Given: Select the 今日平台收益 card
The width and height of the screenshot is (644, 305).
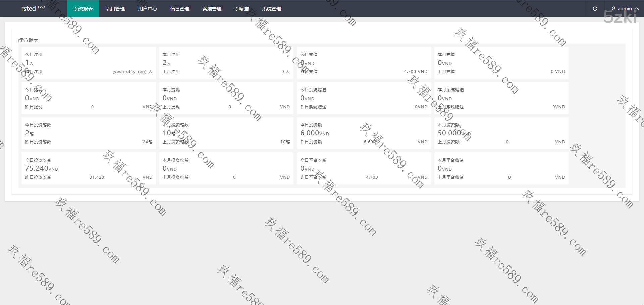Looking at the screenshot, I should 364,168.
